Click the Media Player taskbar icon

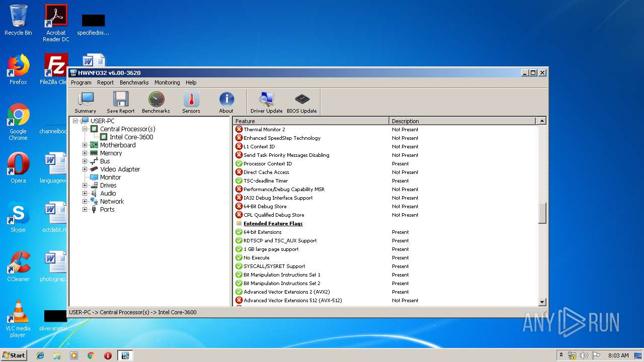(74, 355)
